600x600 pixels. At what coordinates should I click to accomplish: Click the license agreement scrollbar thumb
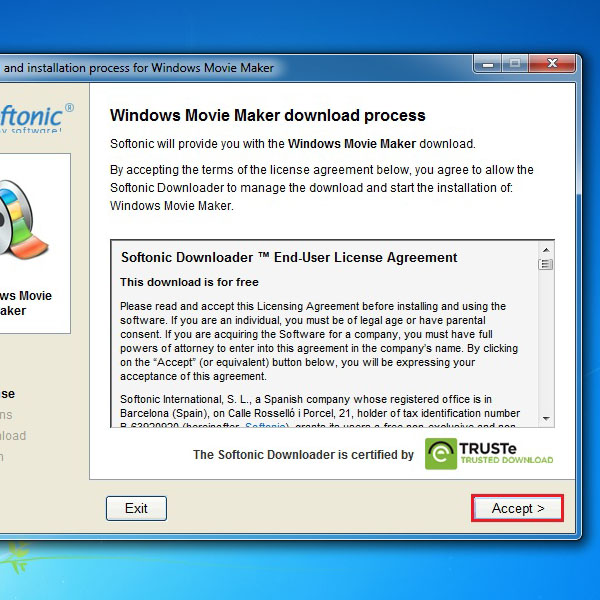(x=546, y=264)
